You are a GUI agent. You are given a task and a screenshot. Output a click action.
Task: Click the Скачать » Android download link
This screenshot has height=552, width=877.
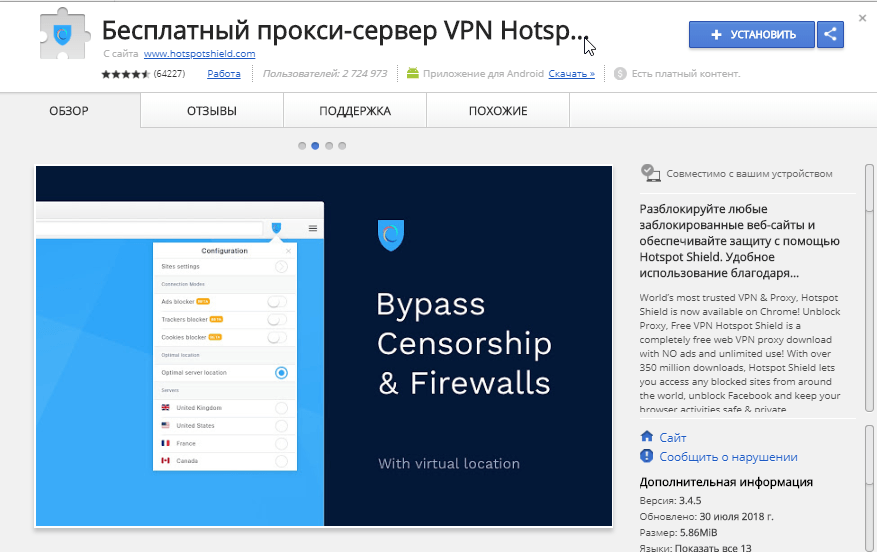(571, 74)
